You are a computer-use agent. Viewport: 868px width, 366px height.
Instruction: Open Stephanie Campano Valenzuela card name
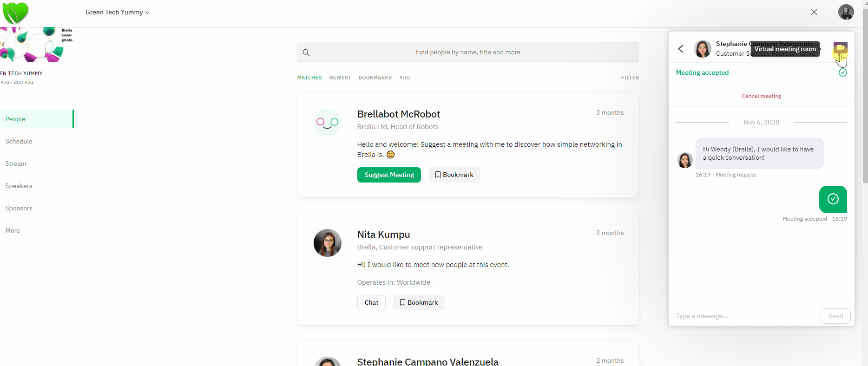tap(428, 361)
